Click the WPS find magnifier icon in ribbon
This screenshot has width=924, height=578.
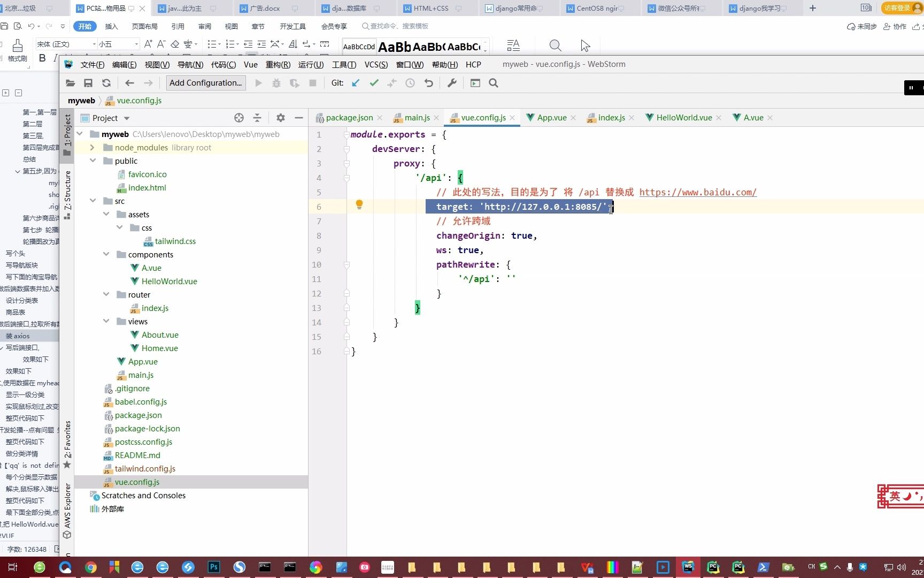pos(556,46)
